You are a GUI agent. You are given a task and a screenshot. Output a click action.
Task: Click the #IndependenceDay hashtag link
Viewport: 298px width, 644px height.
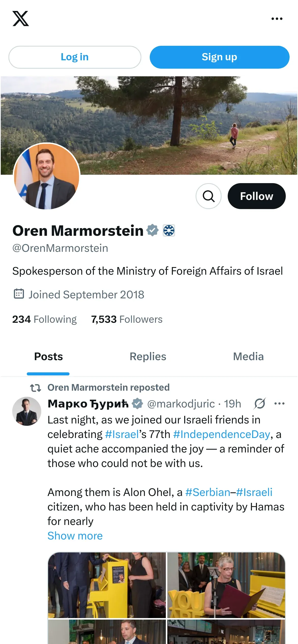click(221, 434)
